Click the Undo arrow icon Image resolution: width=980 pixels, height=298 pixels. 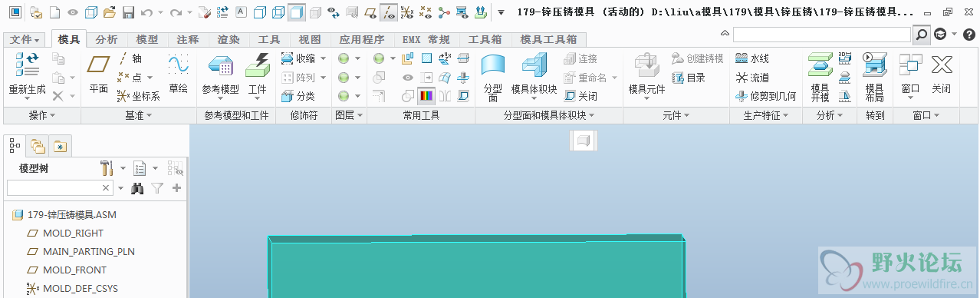146,12
